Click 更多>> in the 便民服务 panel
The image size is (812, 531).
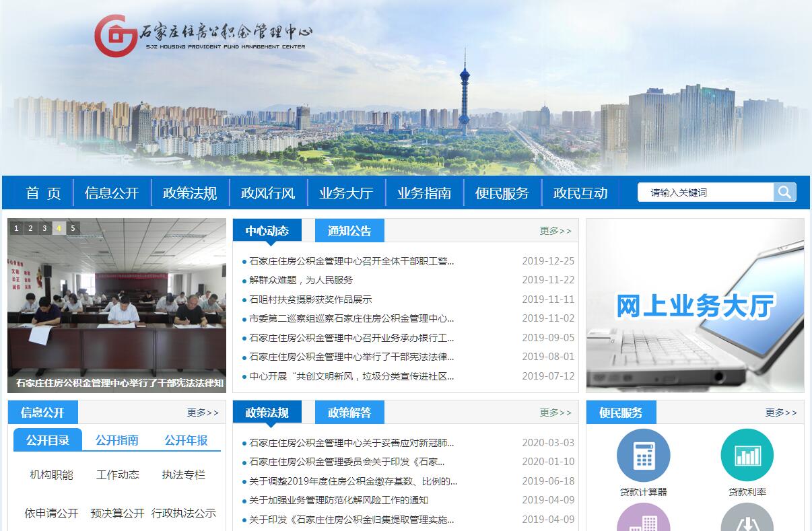(x=781, y=413)
